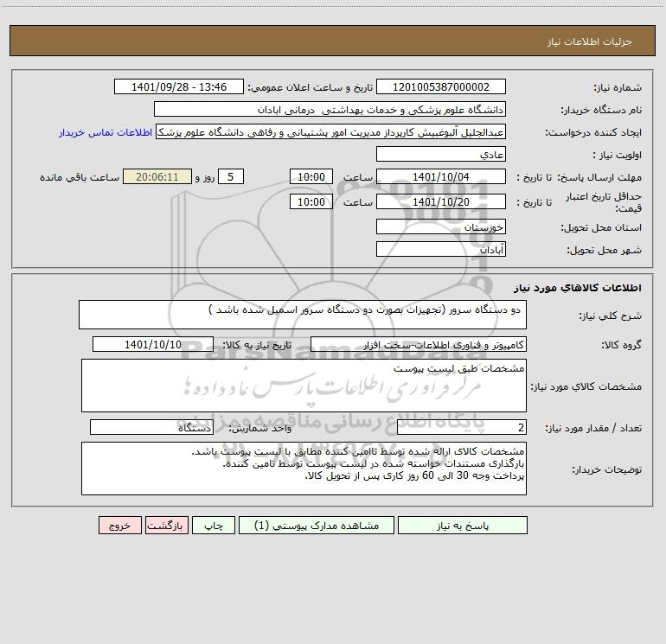This screenshot has height=644, width=666.
Task: Click label شهر محل تحویل
Action: coord(605,251)
